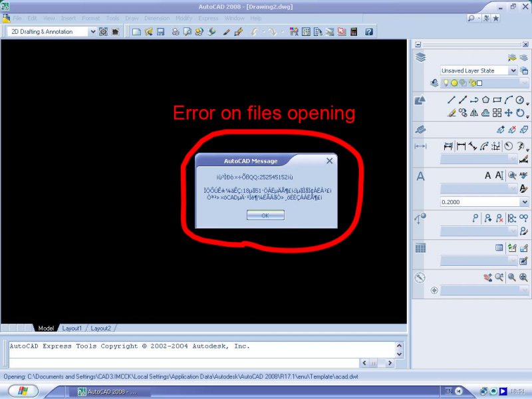This screenshot has width=532, height=399.
Task: Select the Circle tool
Action: coord(520,100)
